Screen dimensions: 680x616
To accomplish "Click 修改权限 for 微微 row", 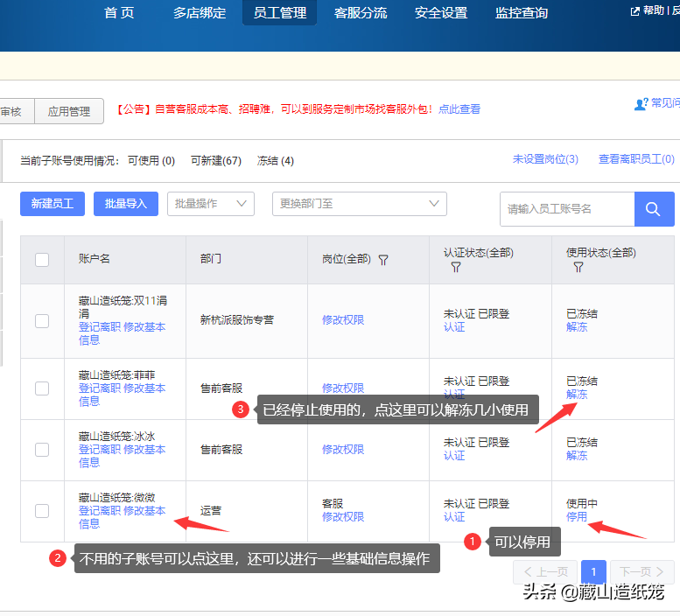I will (343, 517).
